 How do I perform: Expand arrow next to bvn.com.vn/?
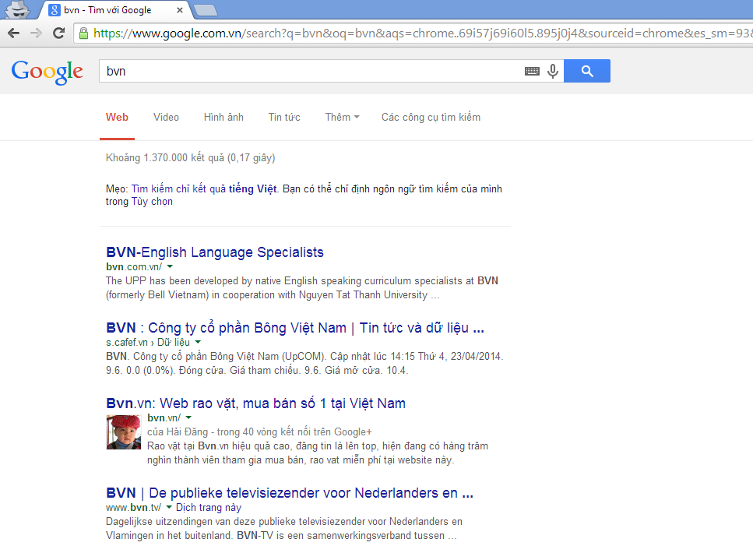click(170, 266)
